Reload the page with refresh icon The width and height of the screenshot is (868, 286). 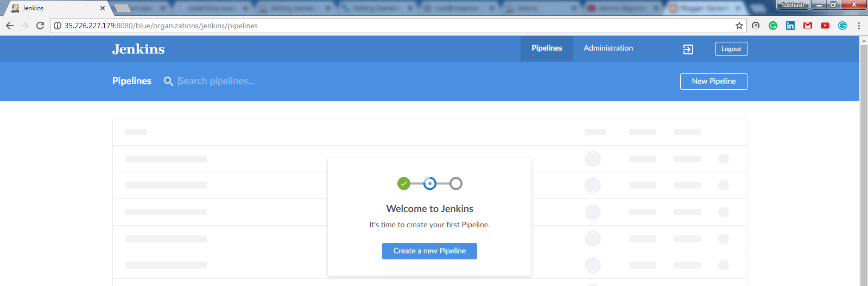point(40,26)
